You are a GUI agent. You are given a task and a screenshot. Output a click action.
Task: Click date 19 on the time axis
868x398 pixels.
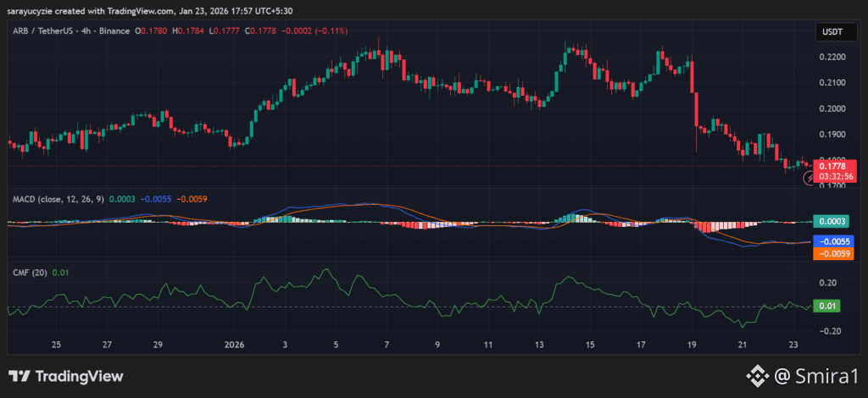pos(692,345)
